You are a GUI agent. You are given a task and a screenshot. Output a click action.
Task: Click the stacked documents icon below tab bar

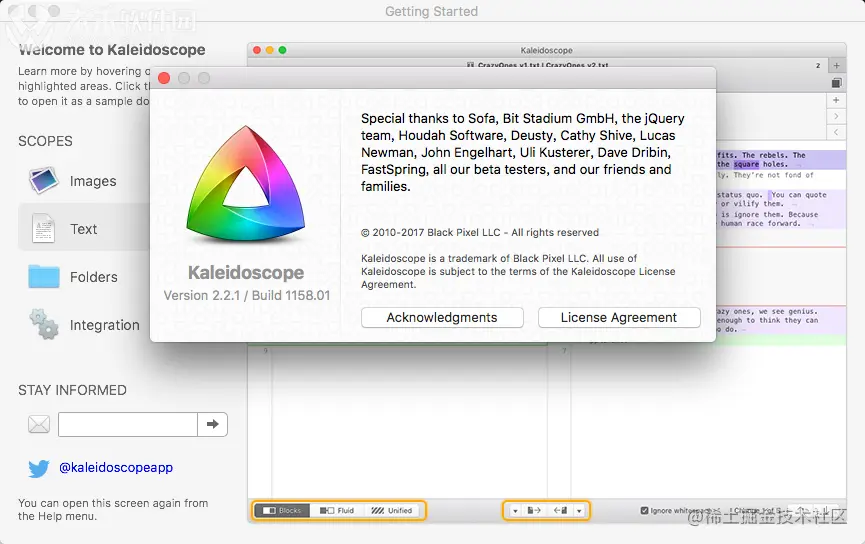coord(836,83)
